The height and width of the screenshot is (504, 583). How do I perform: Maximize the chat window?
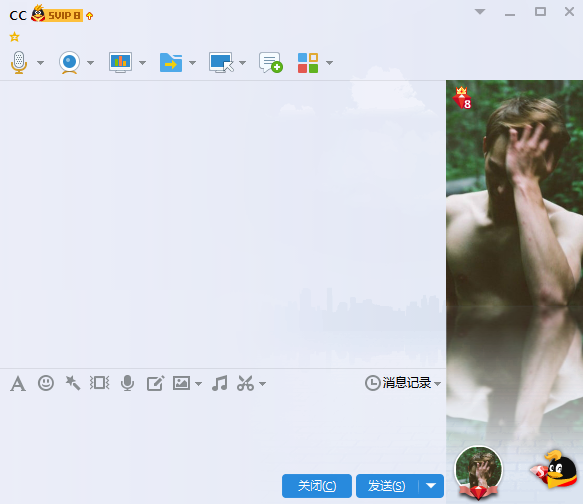(540, 12)
